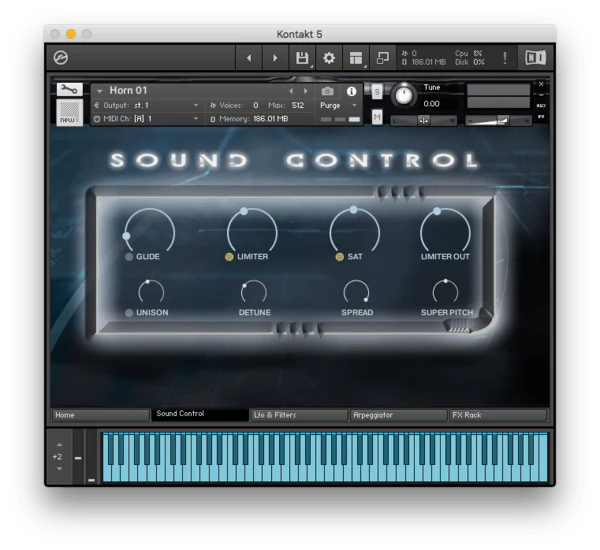Shift keyboard octave up arrow

coord(59,445)
